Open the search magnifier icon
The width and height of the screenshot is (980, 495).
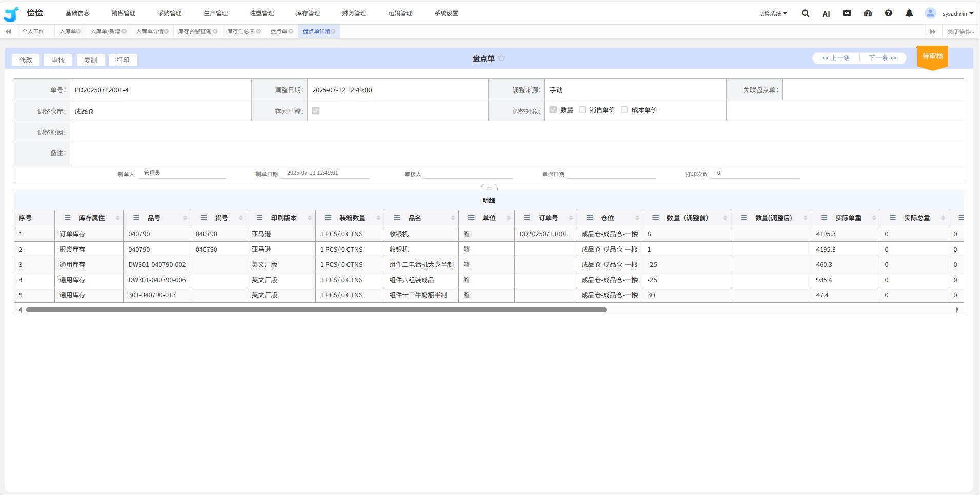(805, 14)
